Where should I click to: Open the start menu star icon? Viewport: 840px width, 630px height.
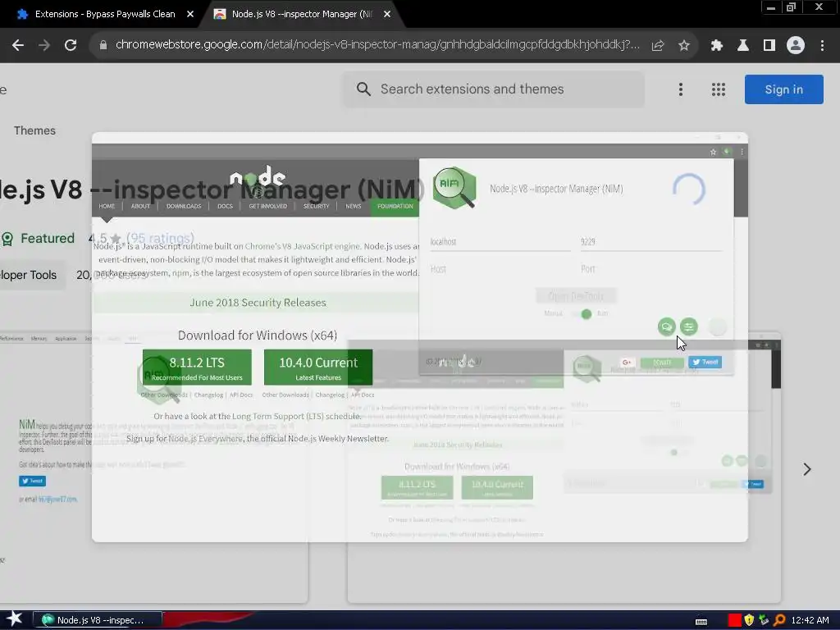click(15, 619)
